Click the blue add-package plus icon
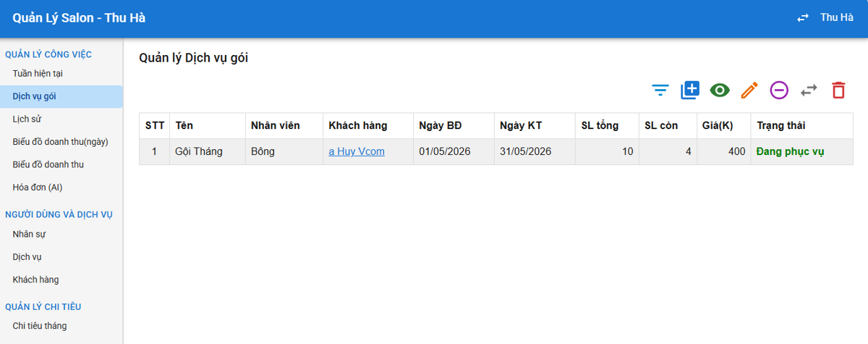This screenshot has height=344, width=868. 690,90
